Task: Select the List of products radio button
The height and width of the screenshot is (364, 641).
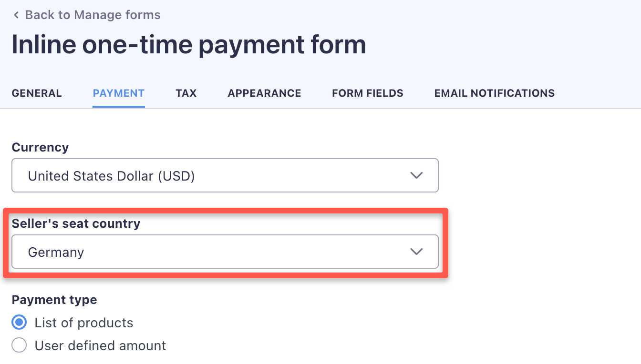Action: click(x=18, y=323)
